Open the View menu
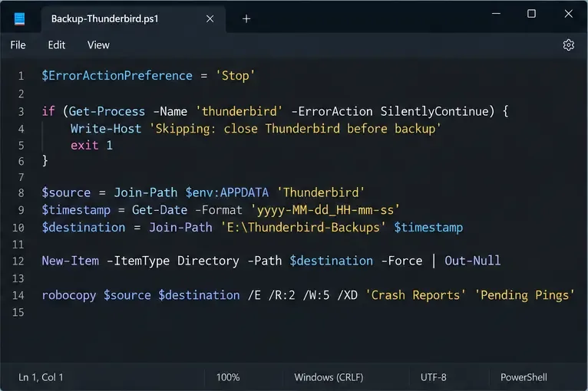This screenshot has height=391, width=588. coord(98,45)
